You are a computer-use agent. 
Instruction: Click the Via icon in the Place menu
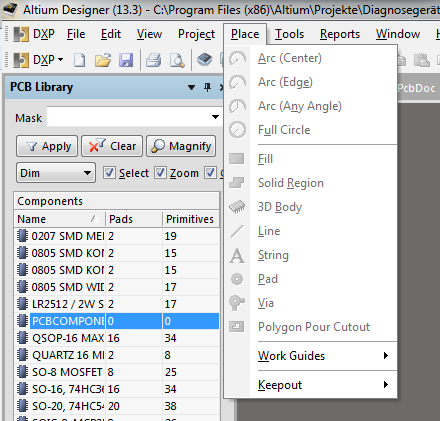click(x=237, y=303)
